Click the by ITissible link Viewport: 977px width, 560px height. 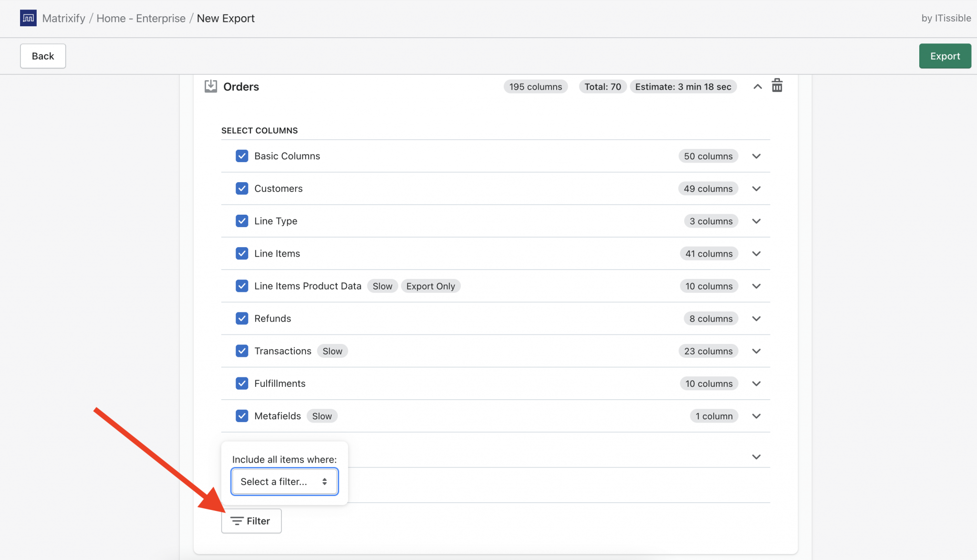(x=946, y=18)
